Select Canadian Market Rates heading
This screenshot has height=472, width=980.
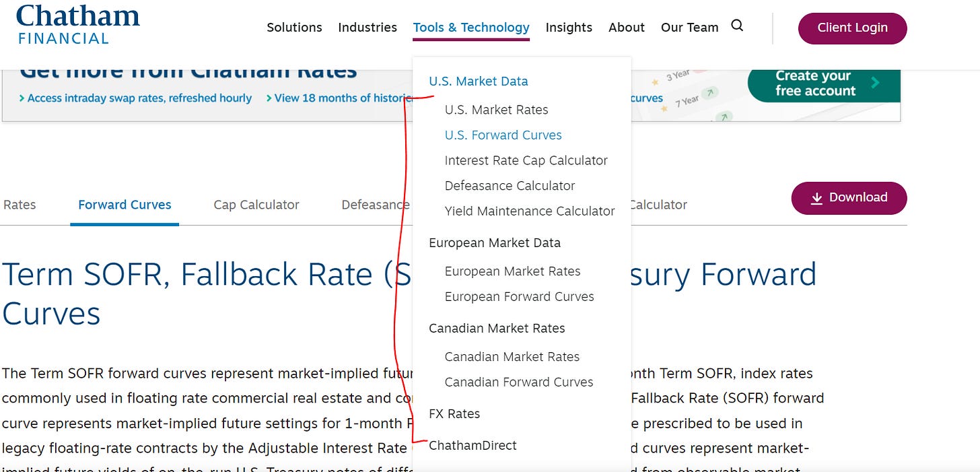click(497, 329)
